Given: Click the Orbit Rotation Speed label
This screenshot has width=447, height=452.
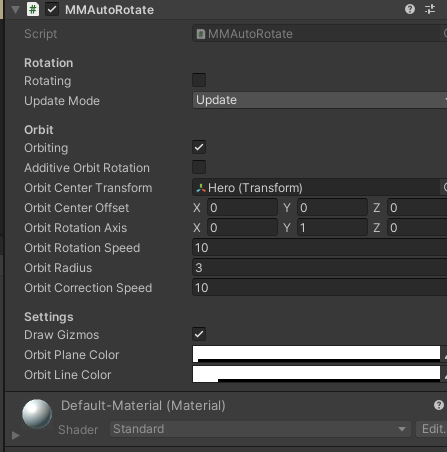Looking at the screenshot, I should coord(82,248).
